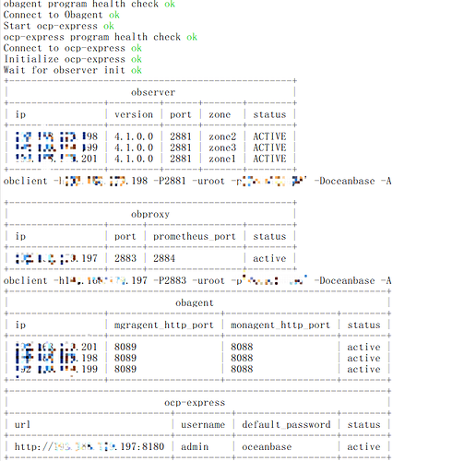Click the 'ocp-express' table title
476x461 pixels.
[195, 402]
